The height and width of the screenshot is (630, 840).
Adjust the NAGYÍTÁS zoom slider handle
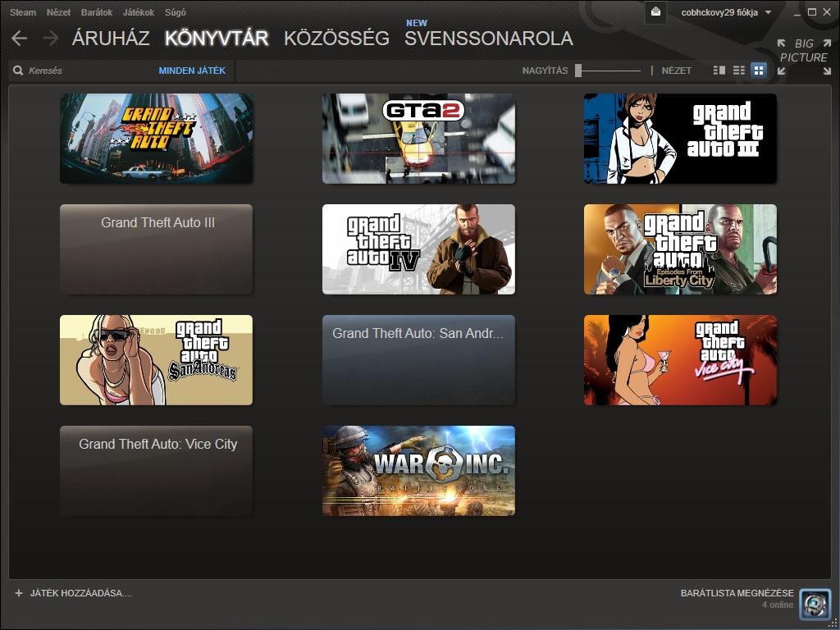pos(578,71)
